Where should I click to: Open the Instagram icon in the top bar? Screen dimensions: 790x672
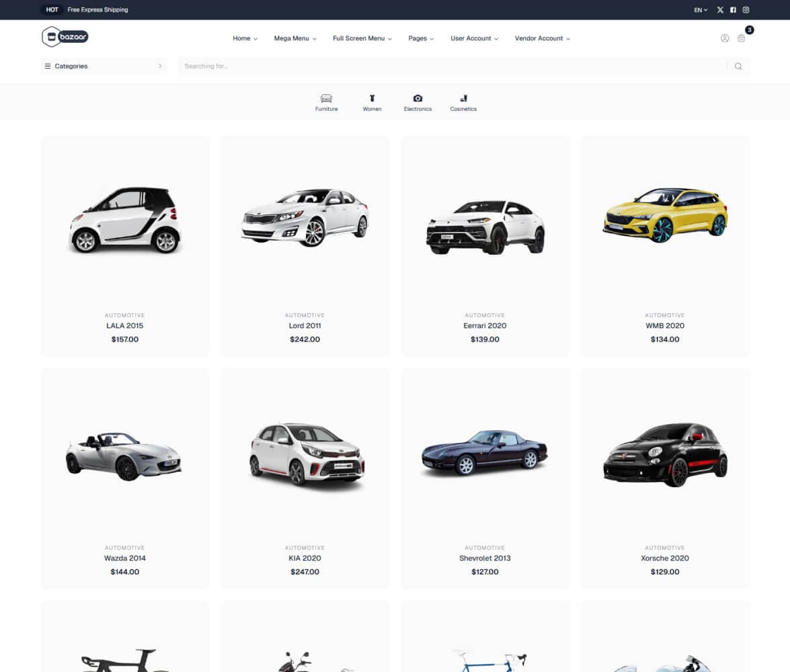(746, 9)
